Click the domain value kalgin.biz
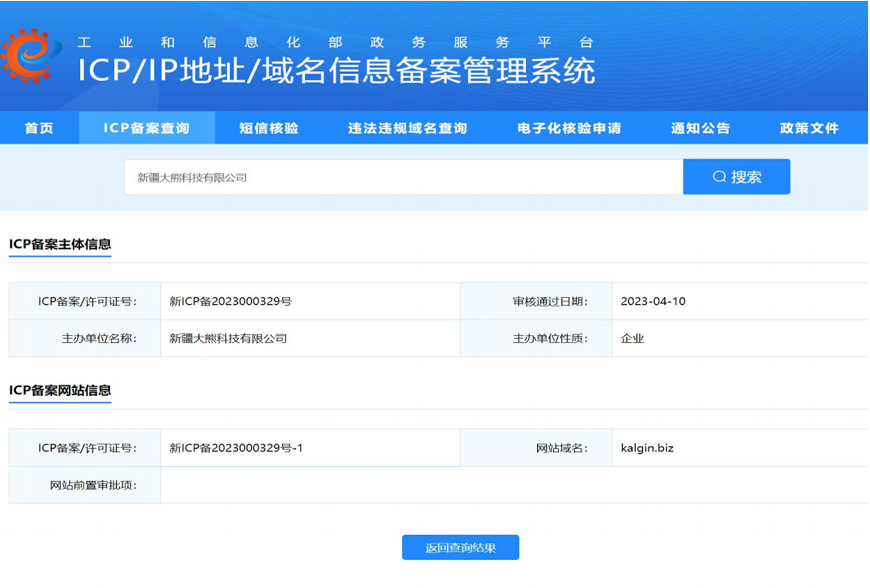The height and width of the screenshot is (588, 870). pyautogui.click(x=647, y=448)
